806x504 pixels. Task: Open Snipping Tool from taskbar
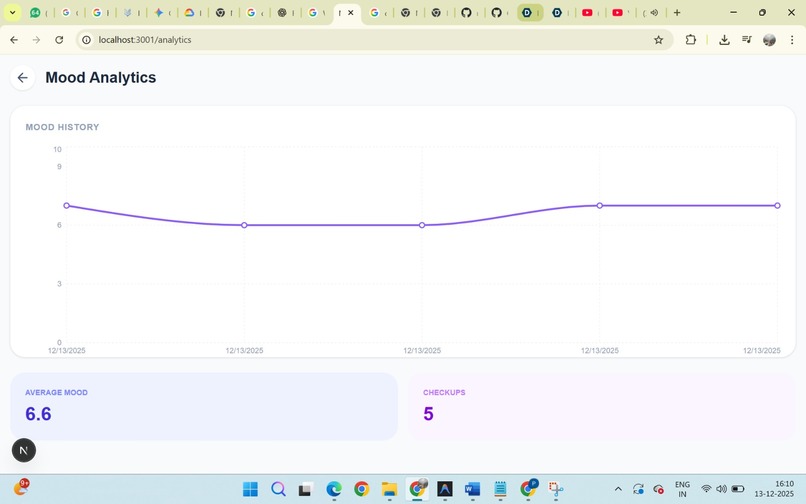(x=556, y=489)
